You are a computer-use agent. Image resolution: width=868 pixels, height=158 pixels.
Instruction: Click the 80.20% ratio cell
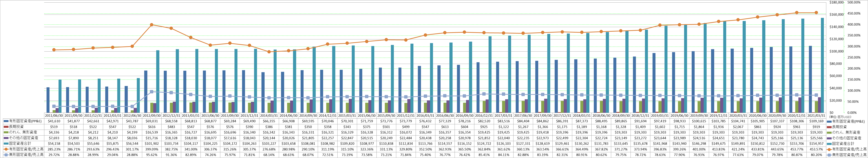point(816,155)
